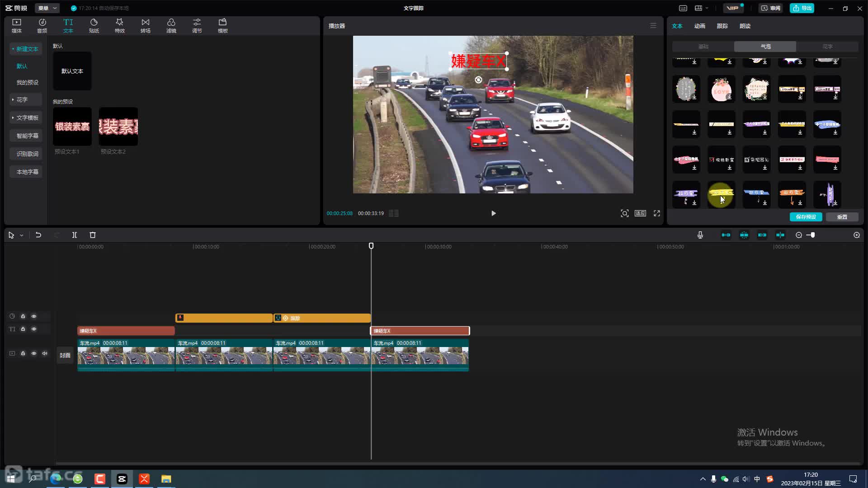Zoom in timeline with plus icon
Viewport: 868px width, 488px height.
(857, 235)
